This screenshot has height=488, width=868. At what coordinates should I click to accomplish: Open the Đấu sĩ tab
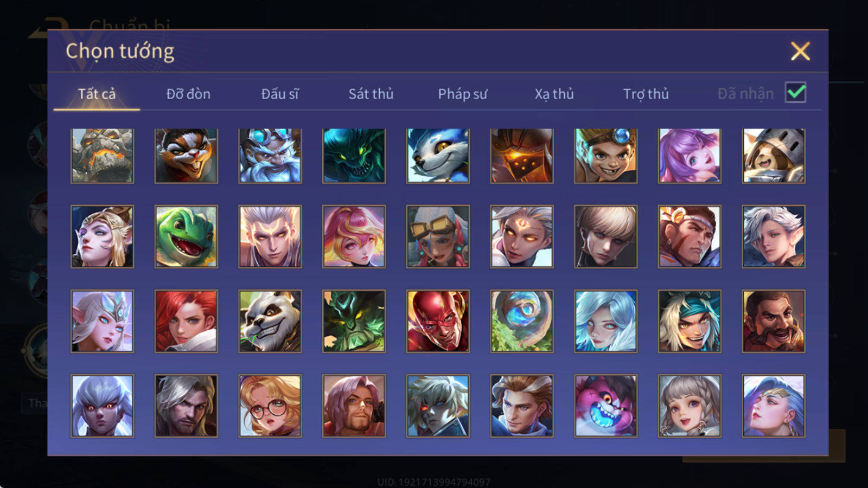coord(280,94)
